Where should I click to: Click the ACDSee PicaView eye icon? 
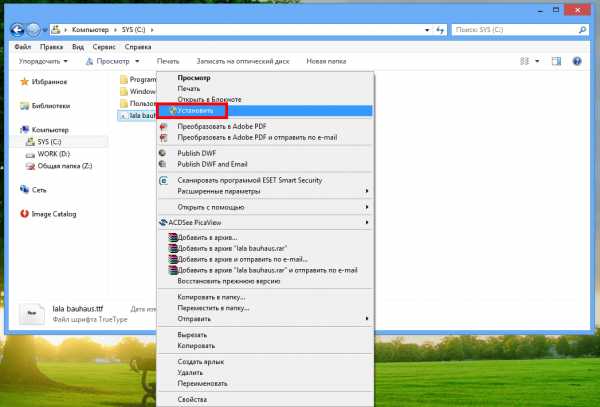[163, 222]
